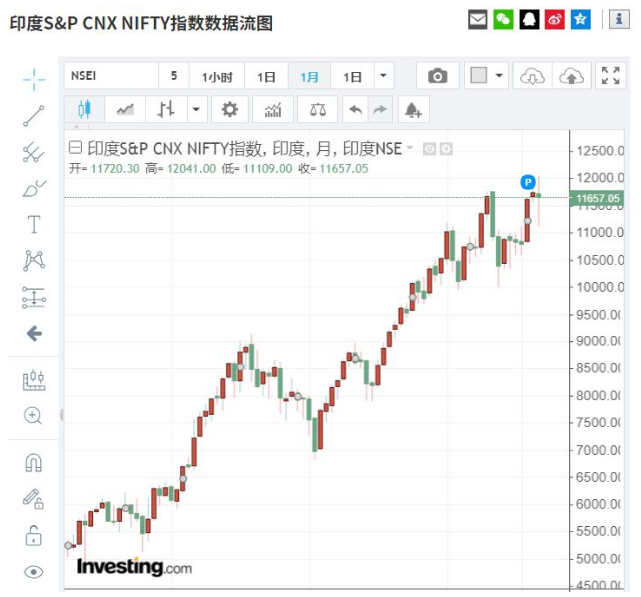
Task: Click the 11109.00 low value text
Action: pos(268,168)
